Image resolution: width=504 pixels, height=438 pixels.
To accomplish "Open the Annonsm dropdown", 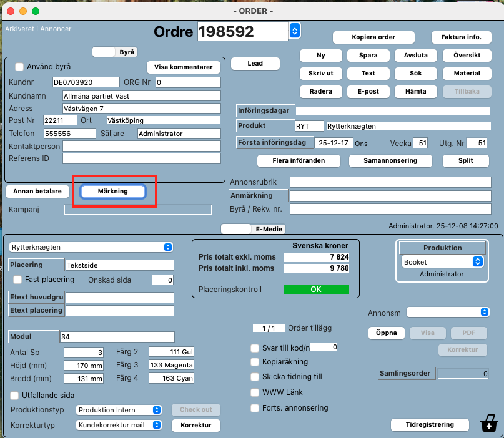I will pos(447,312).
